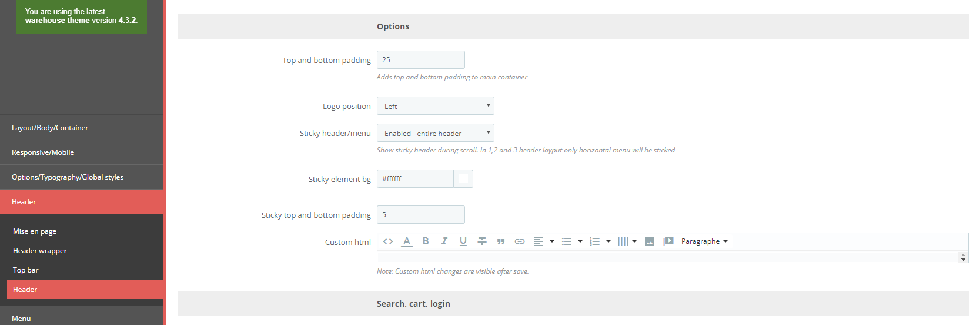
Task: Insert embedded media in the editor
Action: [x=668, y=241]
